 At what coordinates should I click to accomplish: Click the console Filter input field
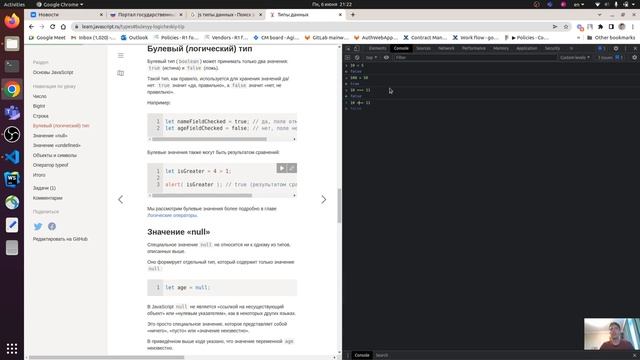[x=475, y=58]
